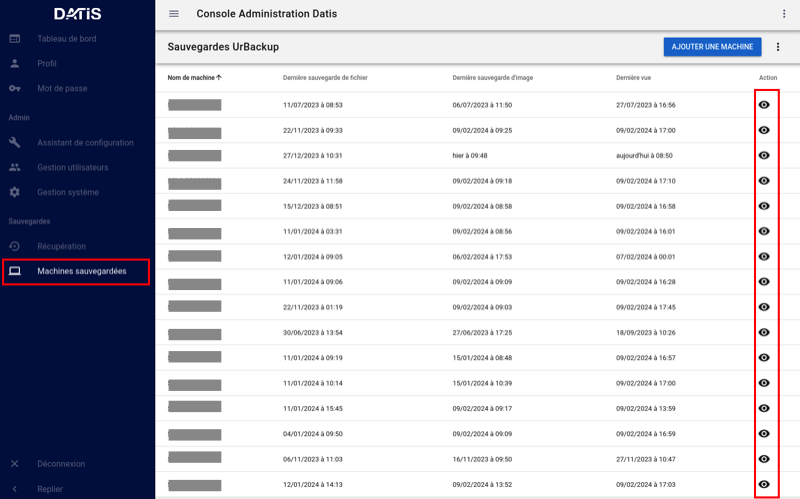Image resolution: width=800 pixels, height=499 pixels.
Task: Click last seen cell 'aujourd'hui à 08:50'
Action: 644,156
